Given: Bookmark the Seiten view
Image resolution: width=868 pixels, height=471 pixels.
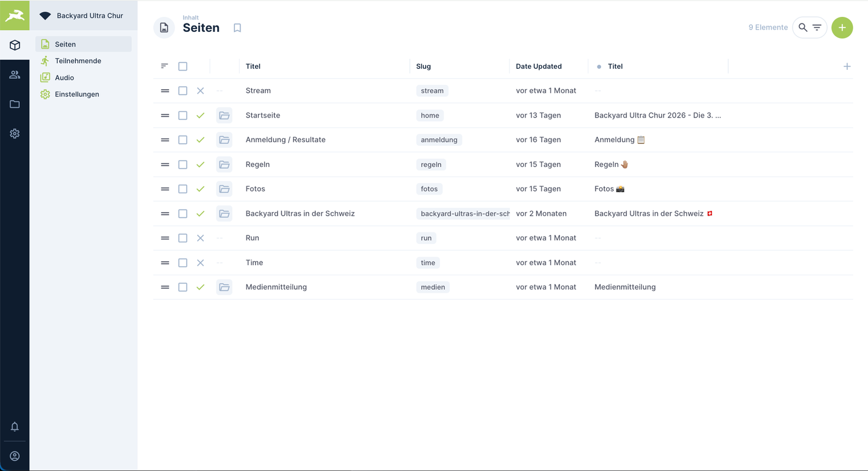Looking at the screenshot, I should click(x=237, y=28).
